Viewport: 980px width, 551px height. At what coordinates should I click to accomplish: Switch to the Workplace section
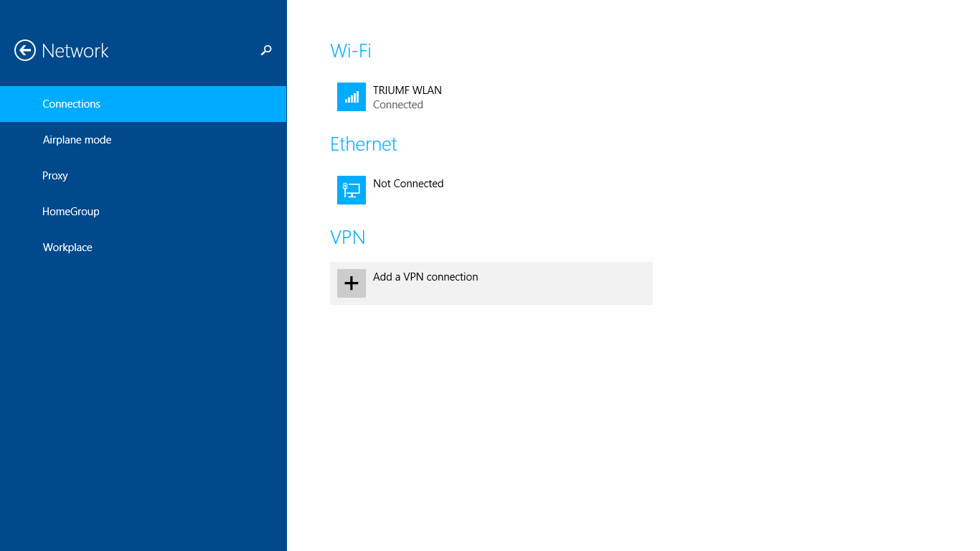point(67,248)
